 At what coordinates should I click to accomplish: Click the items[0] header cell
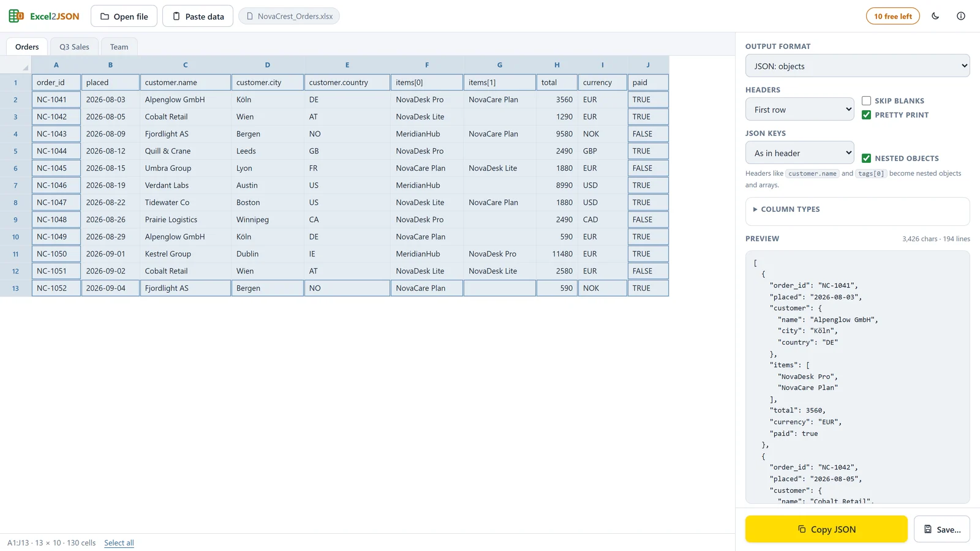coord(427,82)
